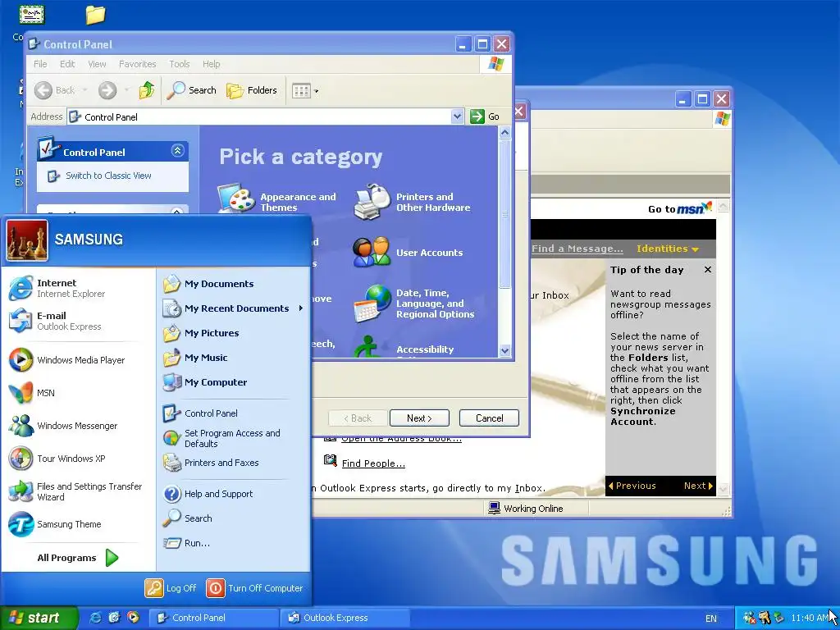Click the Cancel button in wizard dialog

pos(489,418)
